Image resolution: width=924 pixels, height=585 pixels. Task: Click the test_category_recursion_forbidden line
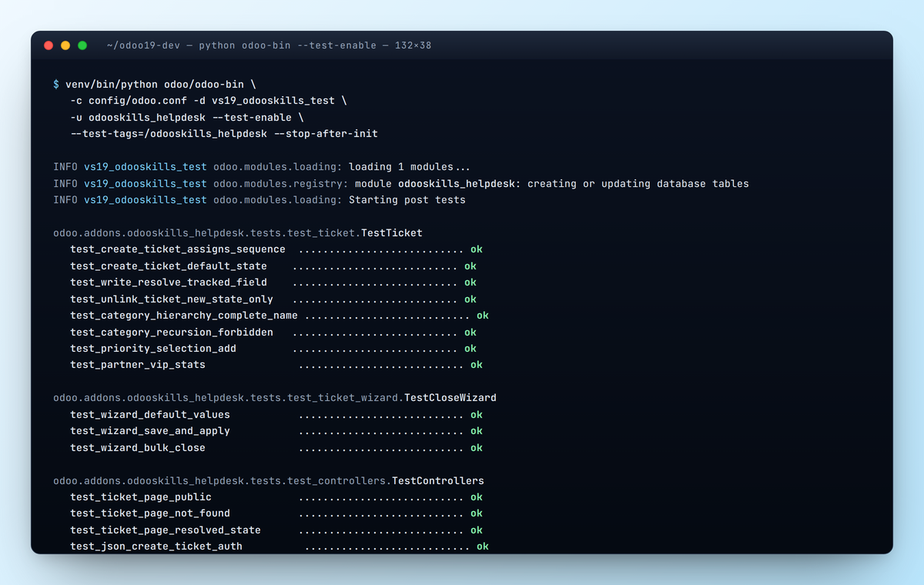(x=172, y=332)
